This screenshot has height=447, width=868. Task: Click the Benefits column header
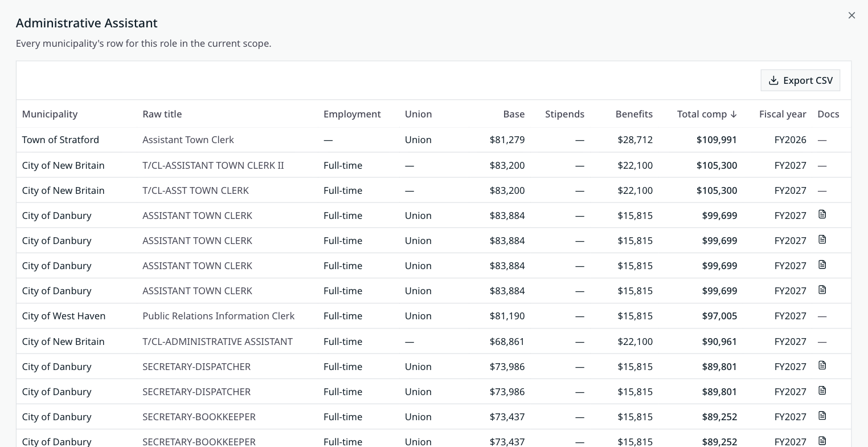click(x=634, y=114)
